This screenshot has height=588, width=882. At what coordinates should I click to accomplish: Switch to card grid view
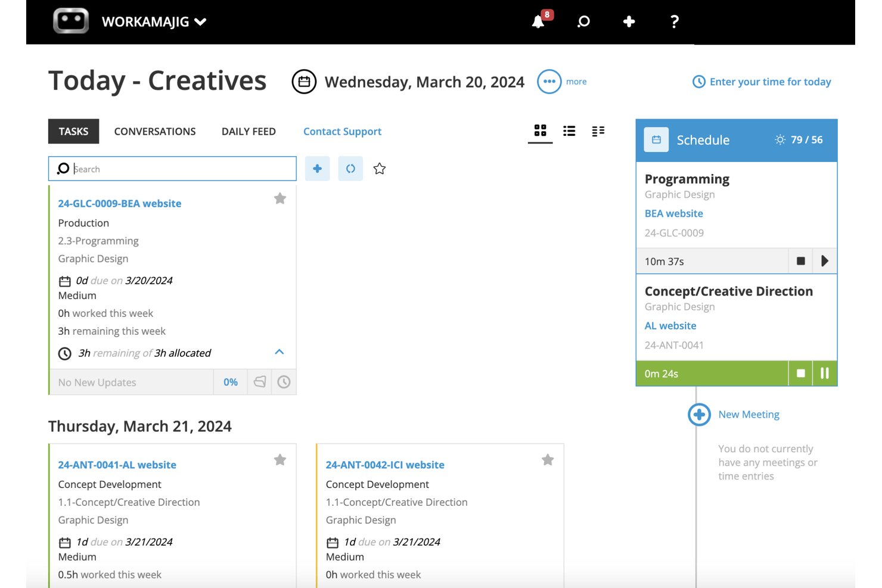click(x=541, y=130)
